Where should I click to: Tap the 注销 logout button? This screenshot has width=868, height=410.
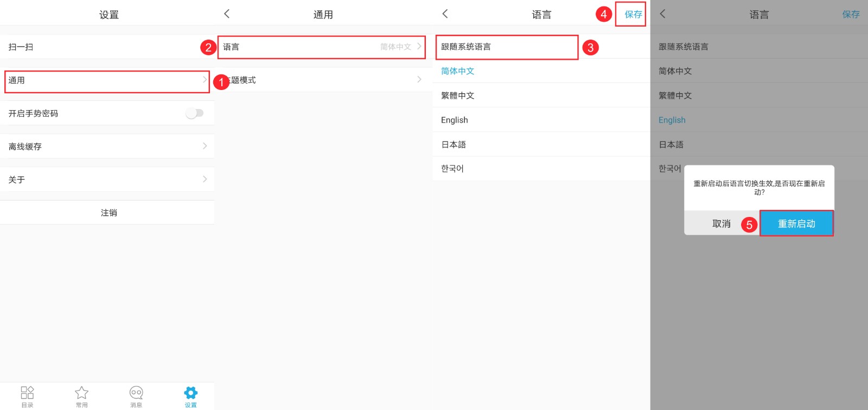point(107,213)
